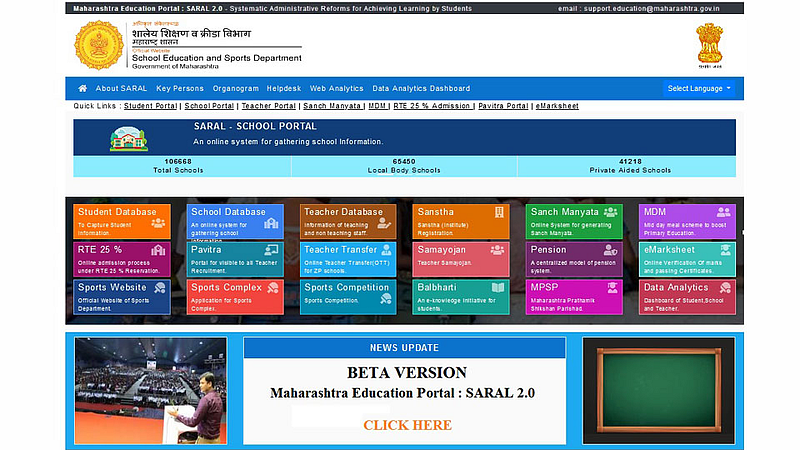The image size is (800, 450).
Task: Open the national emblem at top right
Action: (x=709, y=45)
